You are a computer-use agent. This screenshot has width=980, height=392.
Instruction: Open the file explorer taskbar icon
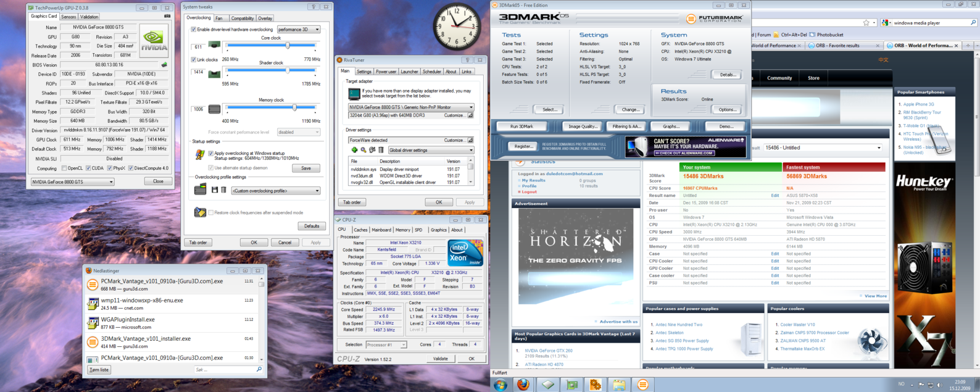pyautogui.click(x=619, y=385)
